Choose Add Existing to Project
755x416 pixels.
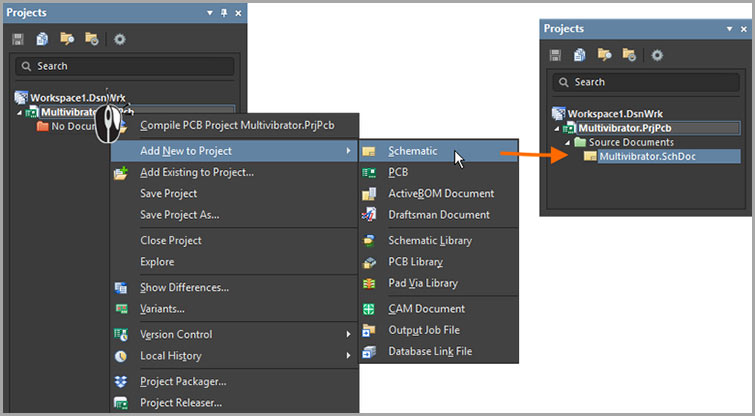coord(235,172)
